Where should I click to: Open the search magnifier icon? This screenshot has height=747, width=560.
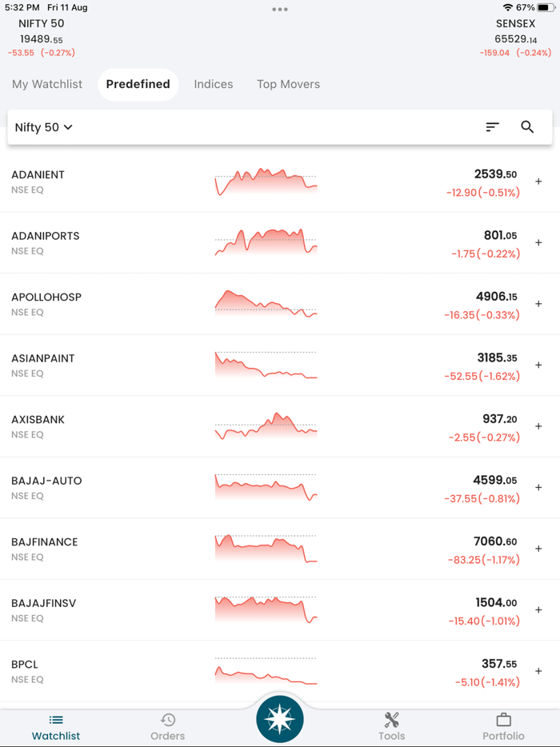[527, 126]
